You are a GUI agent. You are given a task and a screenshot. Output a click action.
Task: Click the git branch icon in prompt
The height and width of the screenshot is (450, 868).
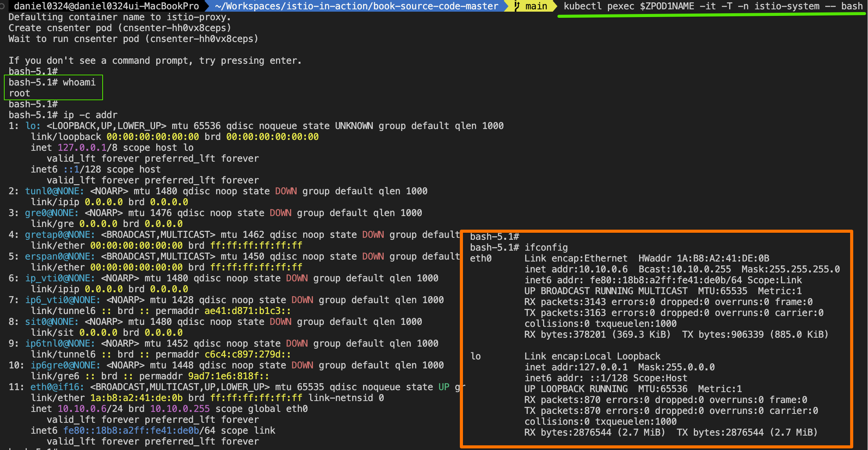tap(517, 6)
